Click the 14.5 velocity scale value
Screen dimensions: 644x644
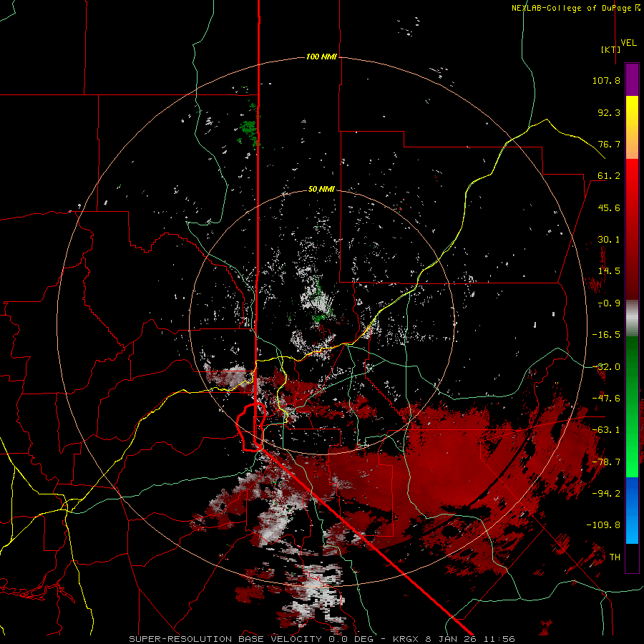(x=609, y=271)
